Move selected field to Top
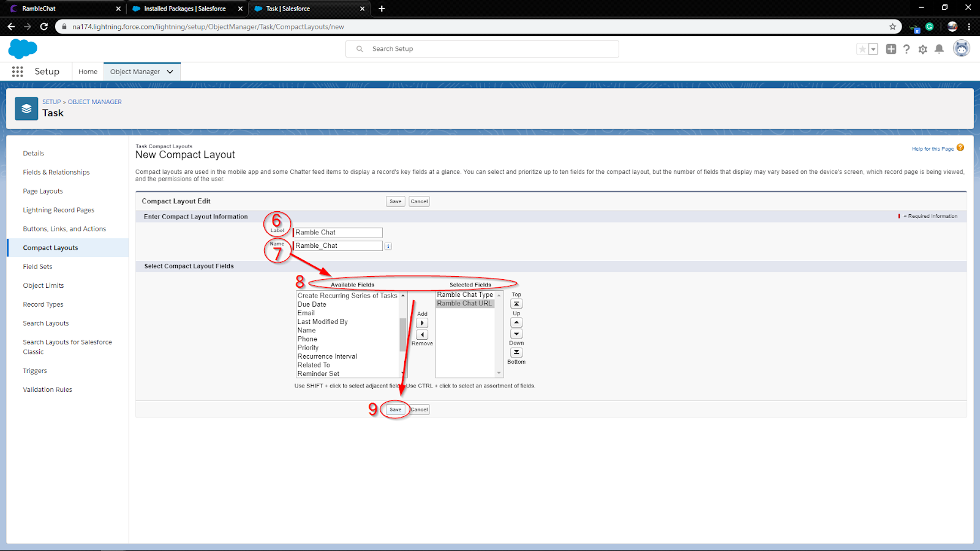 click(x=516, y=304)
